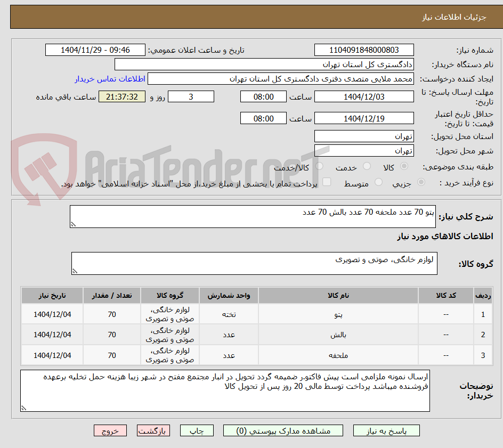Click the گروه کالا text area

pyautogui.click(x=254, y=263)
